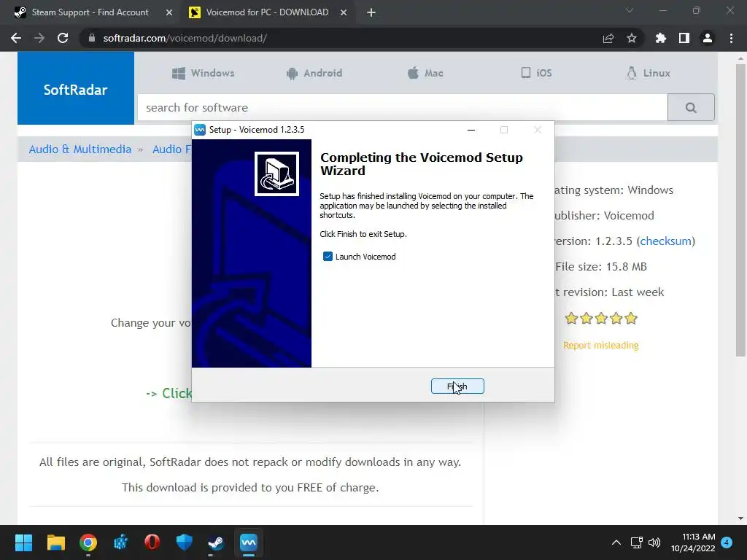Open Google Chrome from the taskbar
Image resolution: width=747 pixels, height=560 pixels.
(88, 542)
